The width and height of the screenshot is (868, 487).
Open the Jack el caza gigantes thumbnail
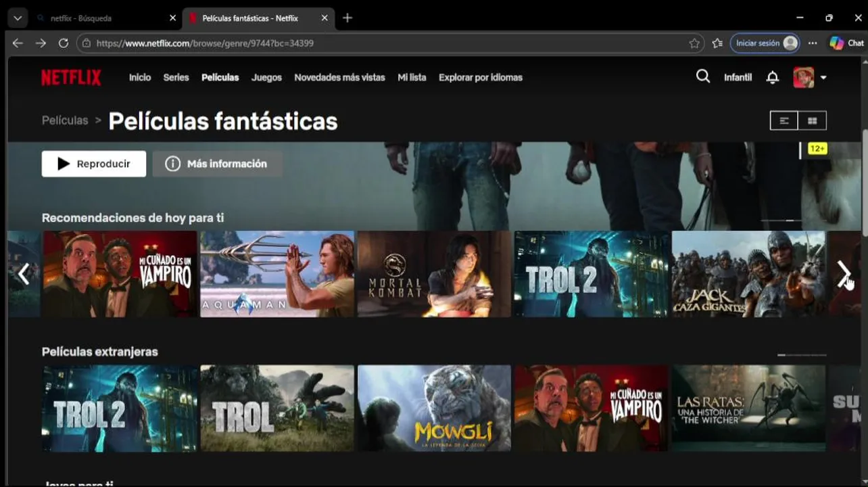tap(748, 274)
